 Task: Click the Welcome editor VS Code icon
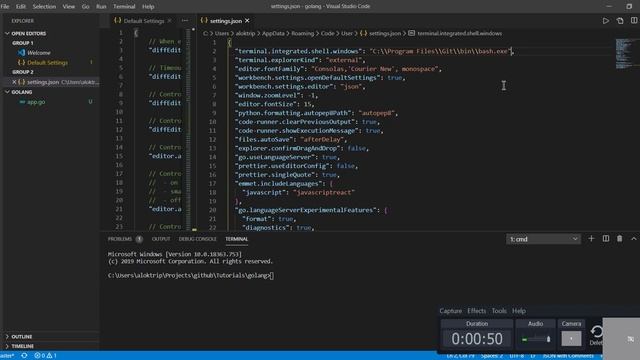point(21,53)
